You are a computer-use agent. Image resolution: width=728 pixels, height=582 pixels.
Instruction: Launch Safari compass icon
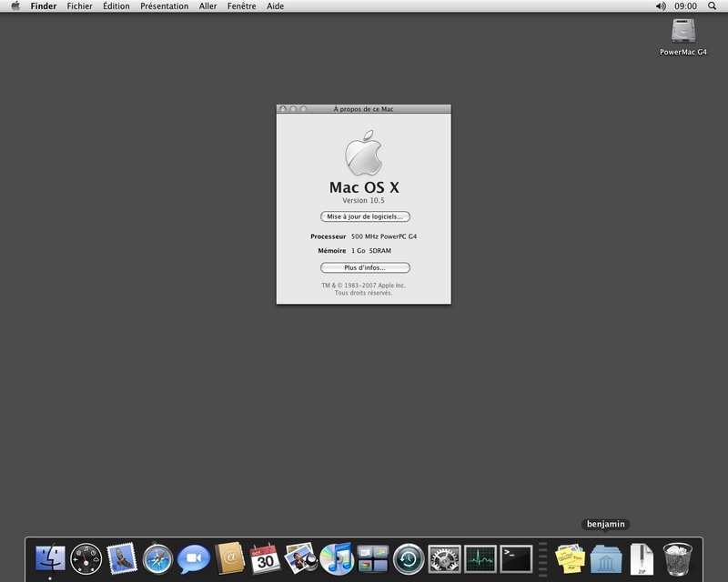157,557
